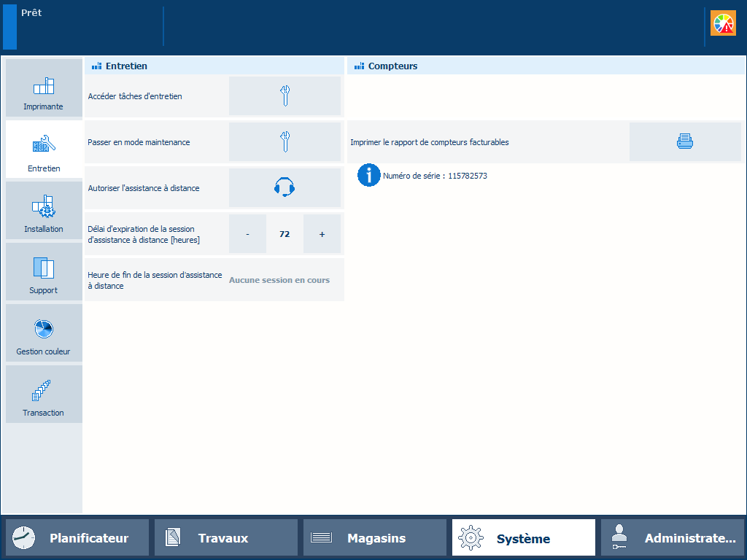Go to the Support sidebar section

(x=44, y=272)
